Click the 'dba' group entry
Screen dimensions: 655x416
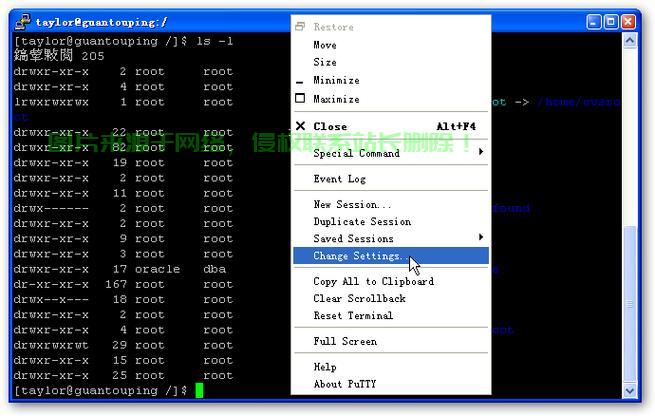(215, 269)
